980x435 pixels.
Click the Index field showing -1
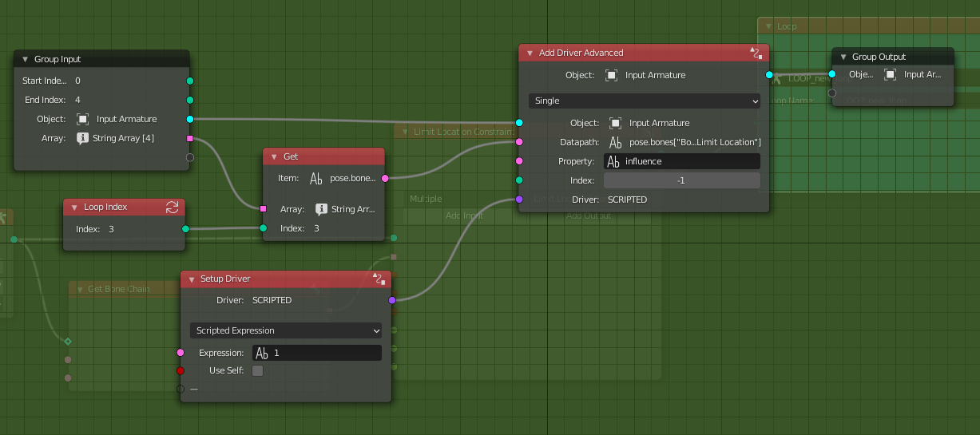pyautogui.click(x=682, y=180)
